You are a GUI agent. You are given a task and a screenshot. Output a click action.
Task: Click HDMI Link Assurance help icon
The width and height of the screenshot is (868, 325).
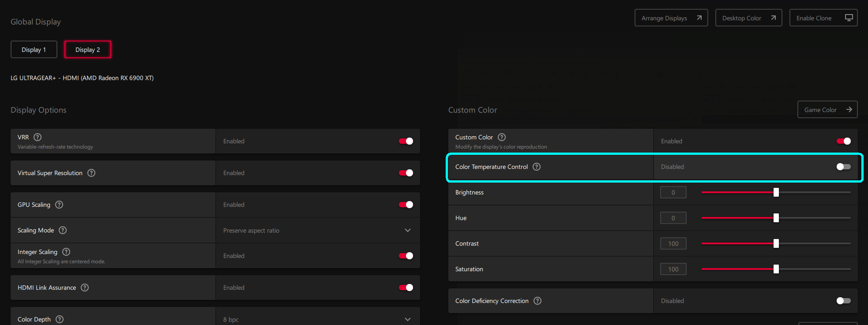point(85,288)
